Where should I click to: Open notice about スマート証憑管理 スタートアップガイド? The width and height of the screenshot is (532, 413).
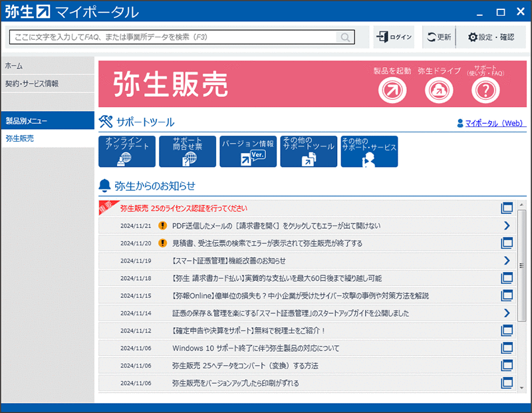point(307,313)
